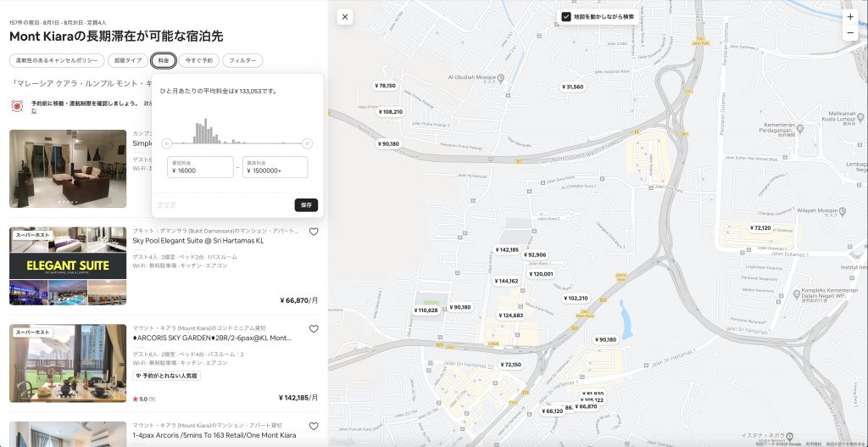
Task: Open the フィルター filter pill
Action: coord(242,60)
